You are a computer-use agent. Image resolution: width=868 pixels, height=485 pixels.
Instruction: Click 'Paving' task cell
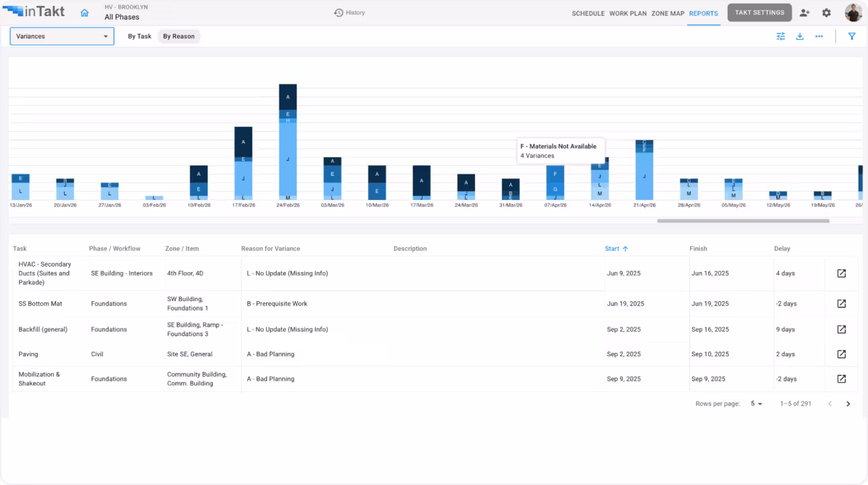pyautogui.click(x=28, y=354)
